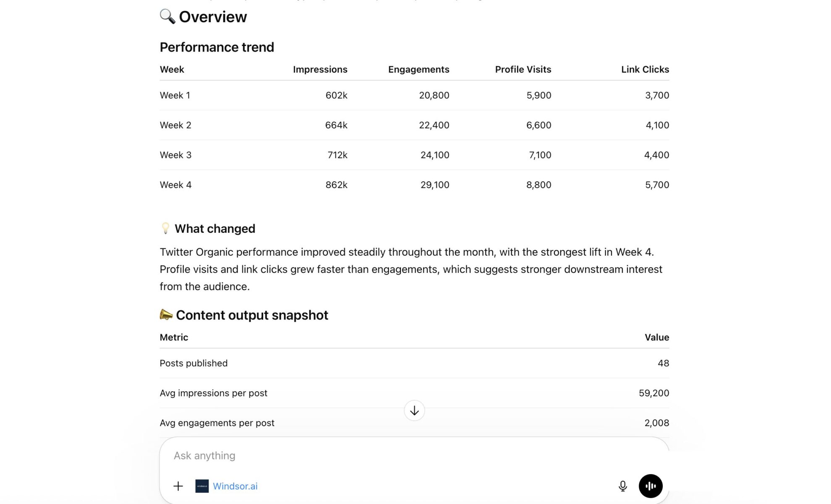Click the Week 1 row label
Image resolution: width=831 pixels, height=504 pixels.
175,95
